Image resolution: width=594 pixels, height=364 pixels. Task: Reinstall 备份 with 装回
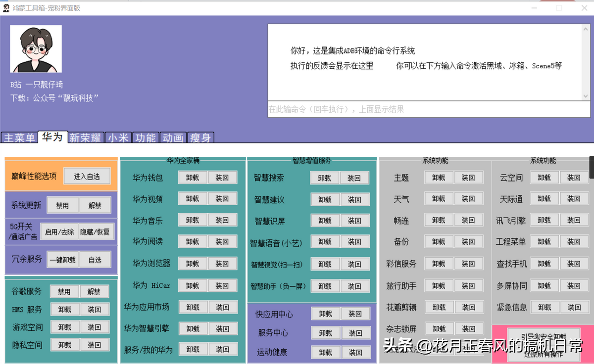click(468, 241)
